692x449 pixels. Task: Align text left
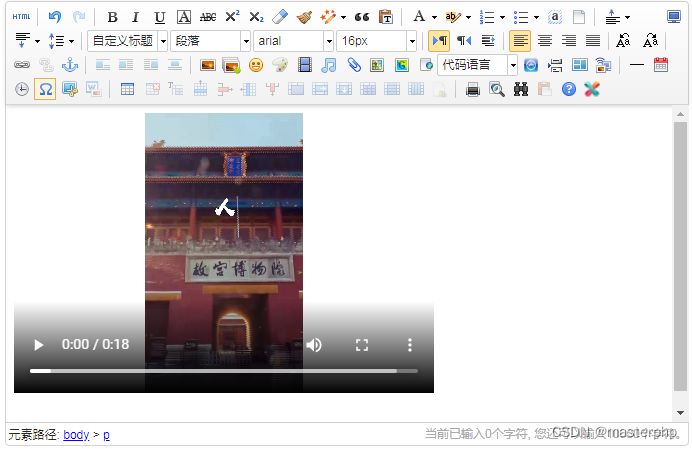click(520, 41)
